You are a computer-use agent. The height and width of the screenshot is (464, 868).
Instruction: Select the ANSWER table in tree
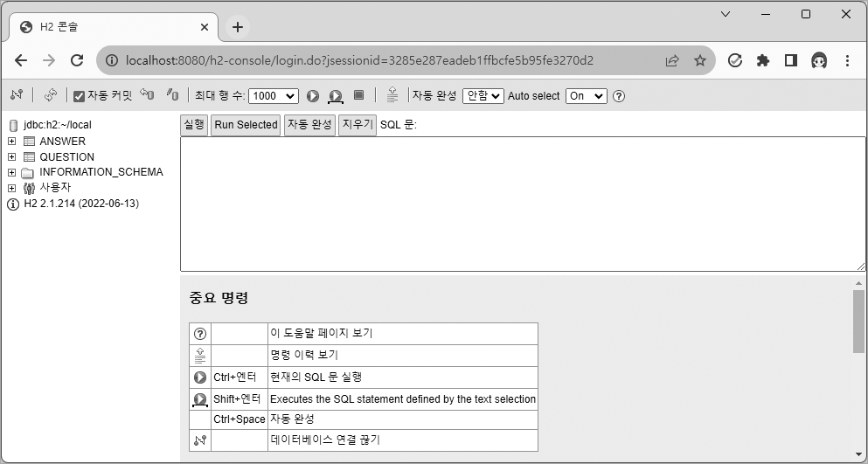coord(63,142)
